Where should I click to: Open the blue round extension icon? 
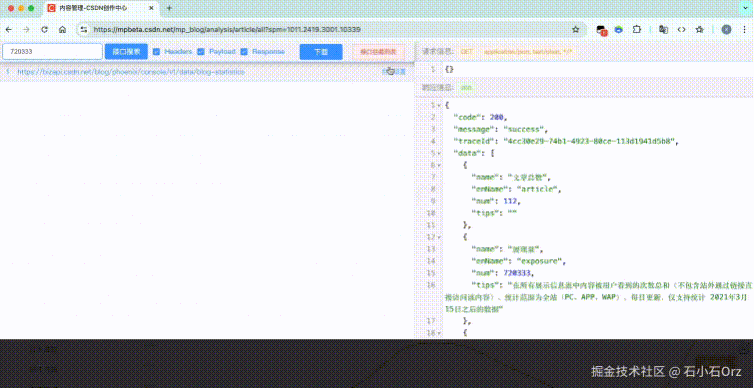[619, 29]
